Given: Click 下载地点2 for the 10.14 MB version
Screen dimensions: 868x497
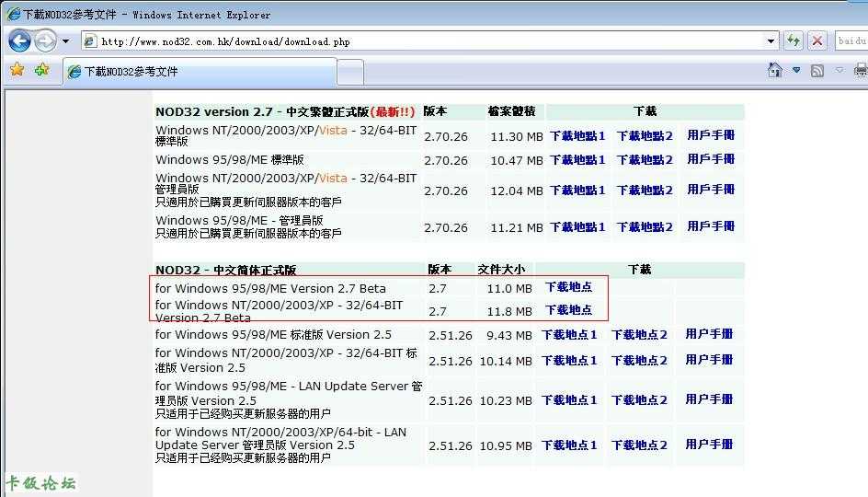Looking at the screenshot, I should [x=639, y=361].
